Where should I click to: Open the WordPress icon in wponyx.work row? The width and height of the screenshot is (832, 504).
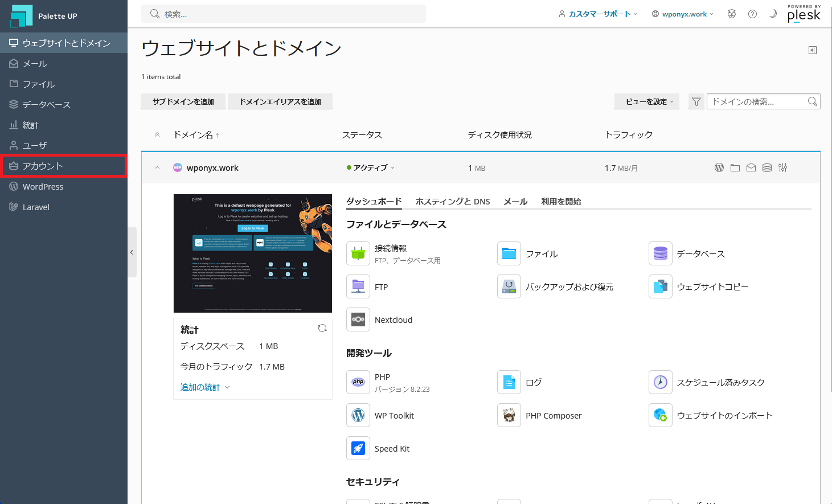[719, 167]
